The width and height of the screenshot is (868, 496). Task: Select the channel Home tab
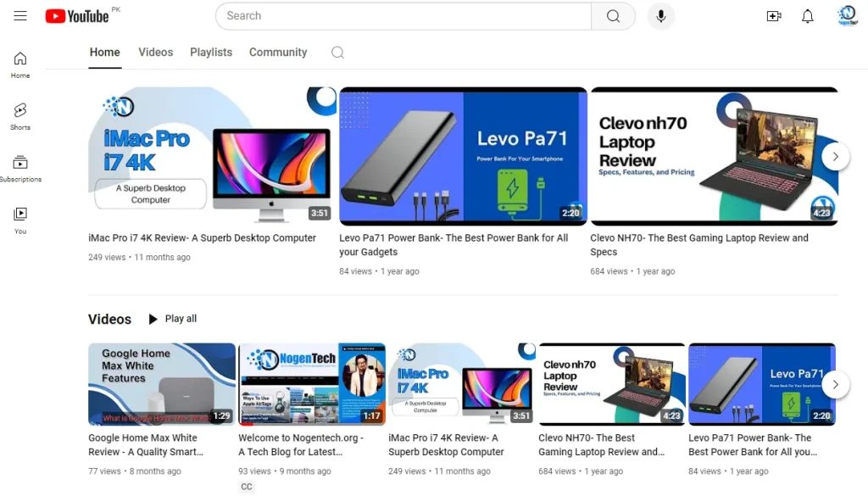click(x=104, y=53)
